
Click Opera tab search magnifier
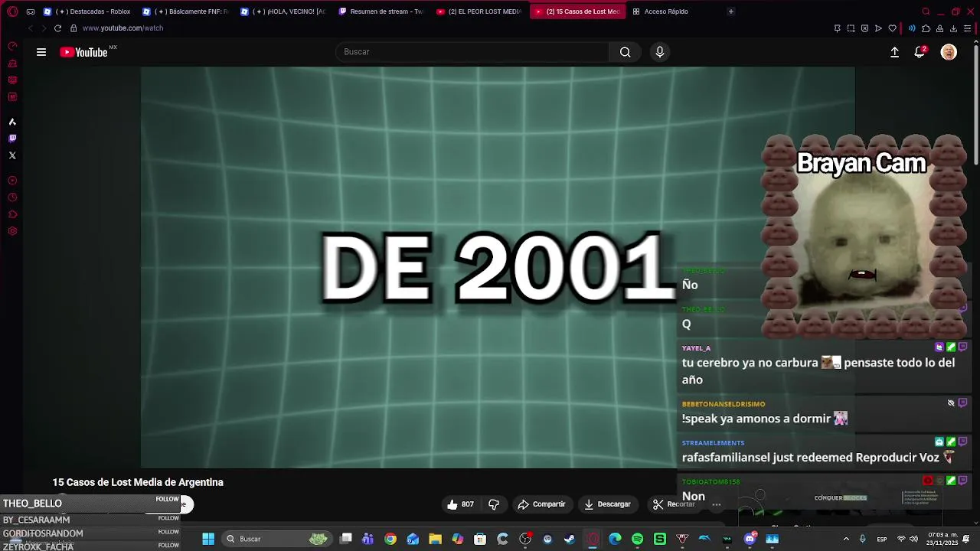(x=926, y=11)
